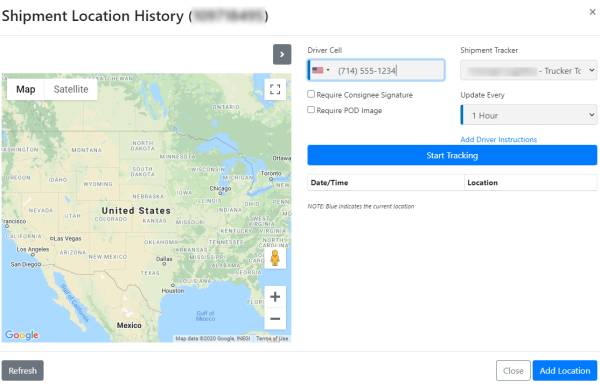Viewport: 600px width, 385px height.
Task: Open the Google logo link on map
Action: [x=22, y=335]
